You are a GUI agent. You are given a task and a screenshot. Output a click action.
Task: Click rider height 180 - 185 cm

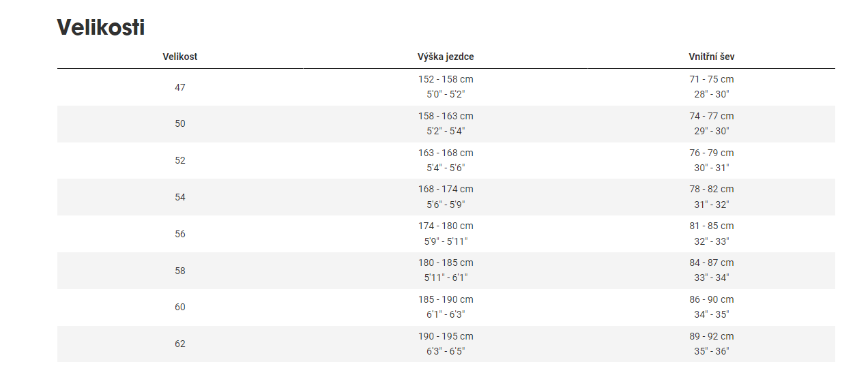(446, 263)
